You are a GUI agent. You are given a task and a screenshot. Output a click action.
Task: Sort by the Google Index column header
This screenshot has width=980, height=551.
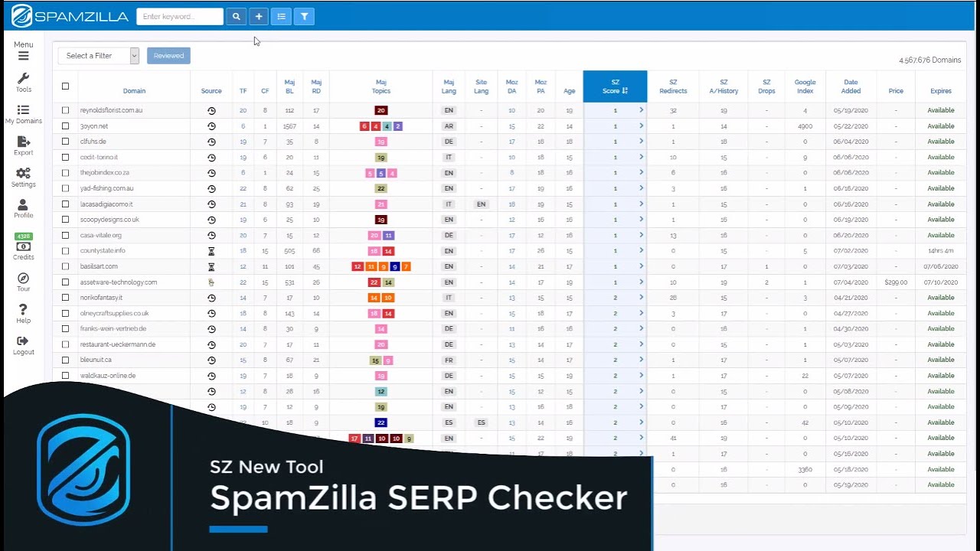(x=805, y=86)
